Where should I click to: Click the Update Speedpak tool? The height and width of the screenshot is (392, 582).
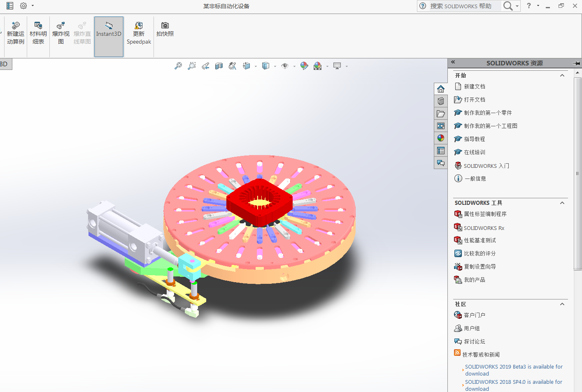139,33
